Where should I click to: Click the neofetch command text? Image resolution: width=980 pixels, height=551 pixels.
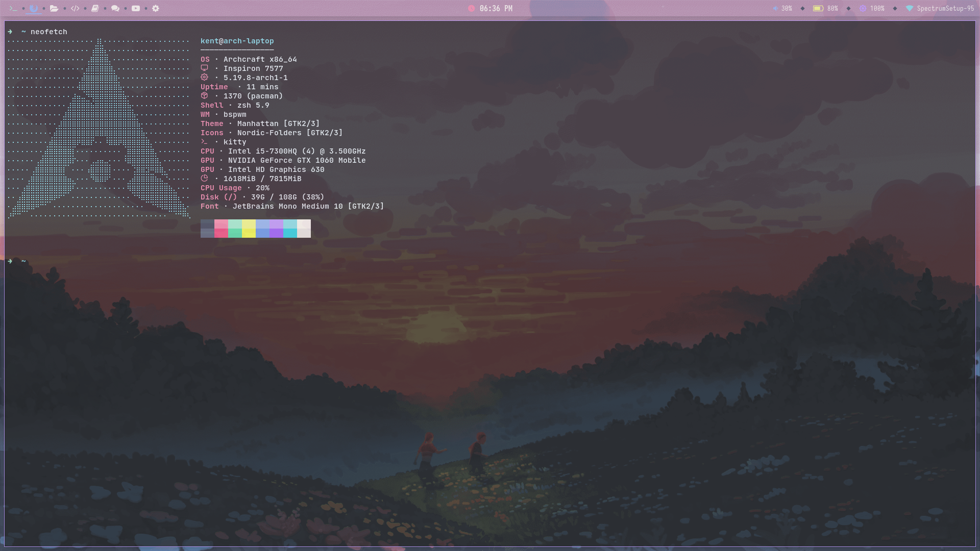48,31
